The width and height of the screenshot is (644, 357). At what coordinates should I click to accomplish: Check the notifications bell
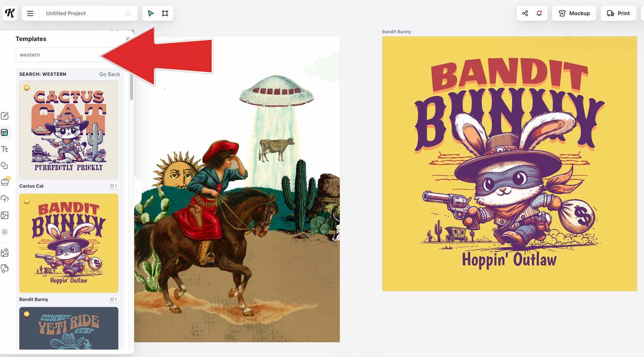[x=539, y=13]
